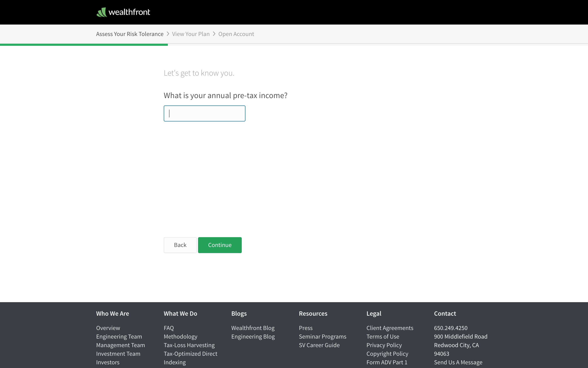Screen dimensions: 588x368
Task: Click the green Continue button
Action: tap(220, 245)
